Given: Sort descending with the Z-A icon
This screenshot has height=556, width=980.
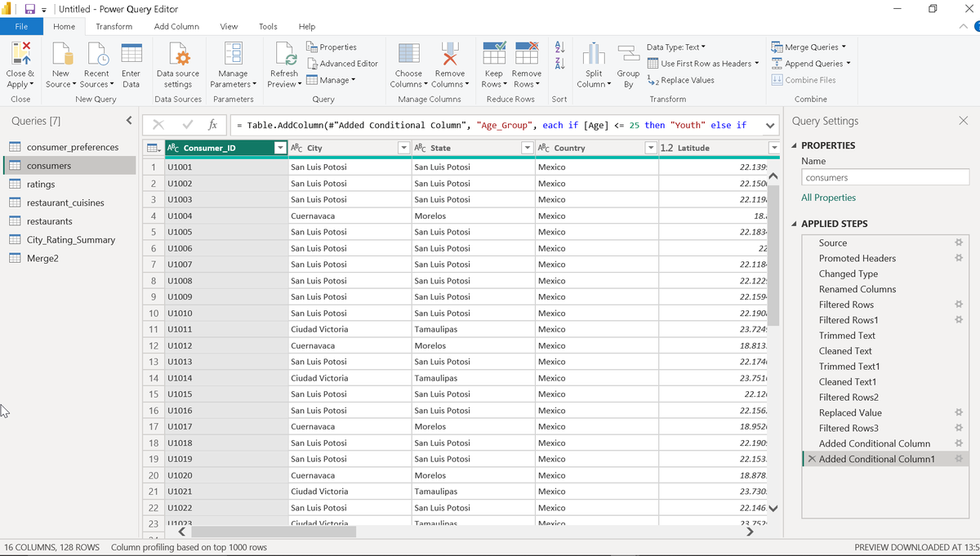Looking at the screenshot, I should coord(559,64).
